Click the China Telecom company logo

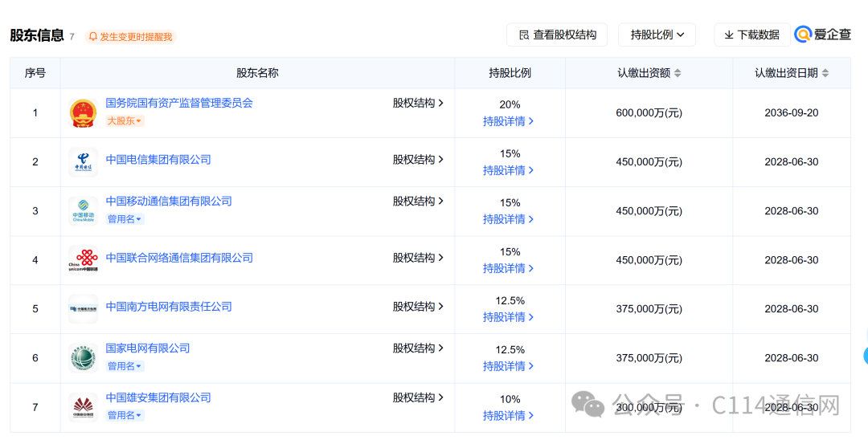tap(83, 162)
